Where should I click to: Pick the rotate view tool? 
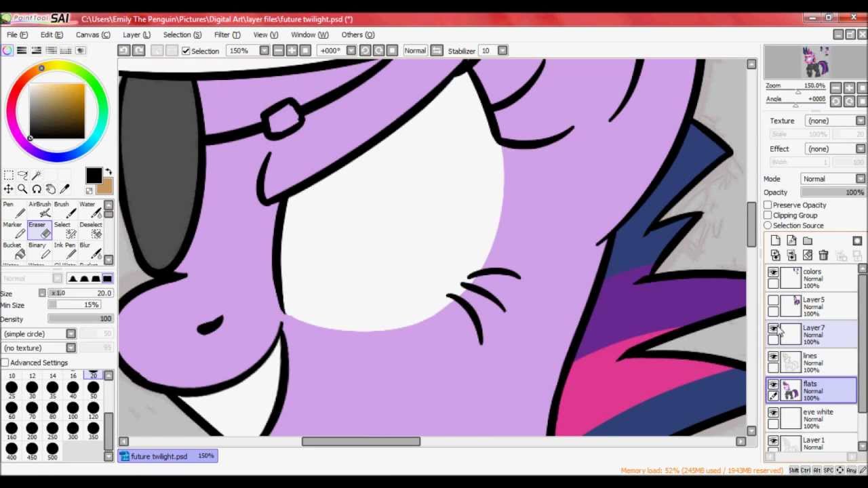click(x=37, y=189)
